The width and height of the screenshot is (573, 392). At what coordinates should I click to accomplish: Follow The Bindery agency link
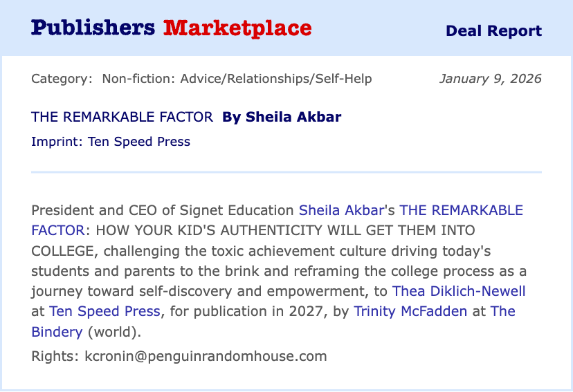tap(503, 311)
